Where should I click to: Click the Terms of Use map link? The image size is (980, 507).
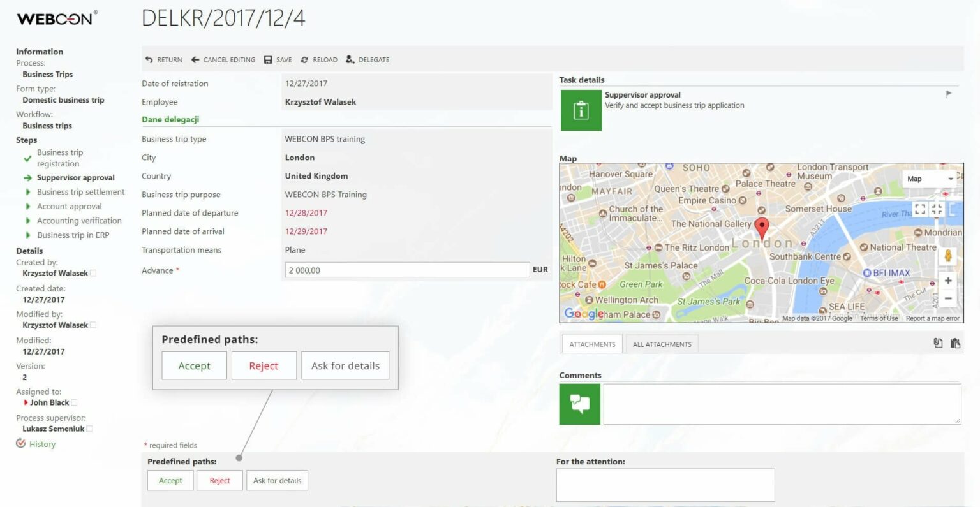(879, 318)
